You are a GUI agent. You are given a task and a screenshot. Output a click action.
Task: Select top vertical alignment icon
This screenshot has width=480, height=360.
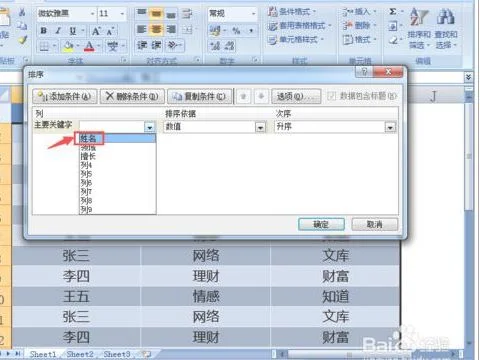(x=142, y=13)
